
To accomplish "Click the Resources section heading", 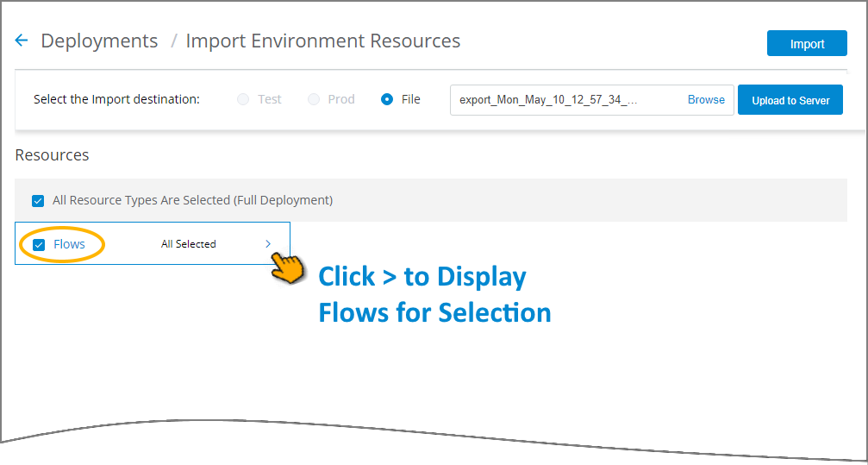I will (x=52, y=155).
